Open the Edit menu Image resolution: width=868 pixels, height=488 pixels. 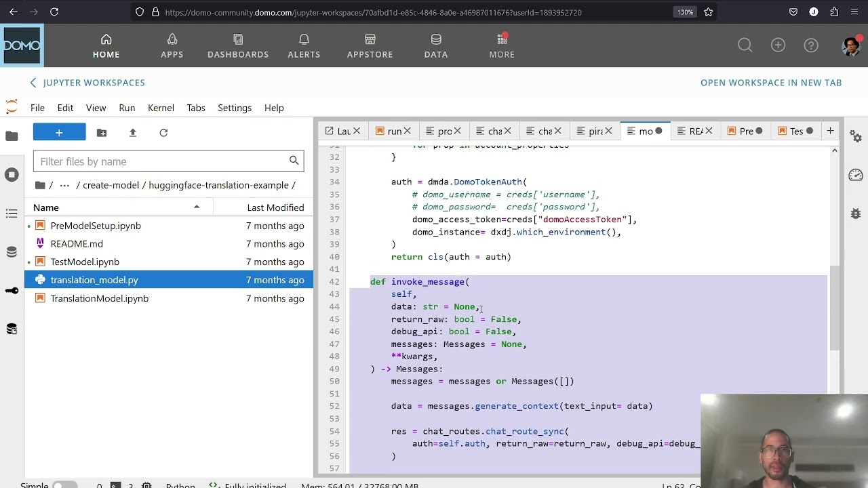pos(65,108)
